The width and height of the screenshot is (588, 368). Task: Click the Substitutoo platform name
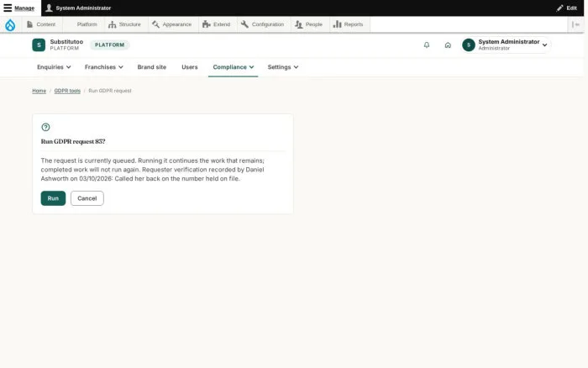pyautogui.click(x=66, y=42)
